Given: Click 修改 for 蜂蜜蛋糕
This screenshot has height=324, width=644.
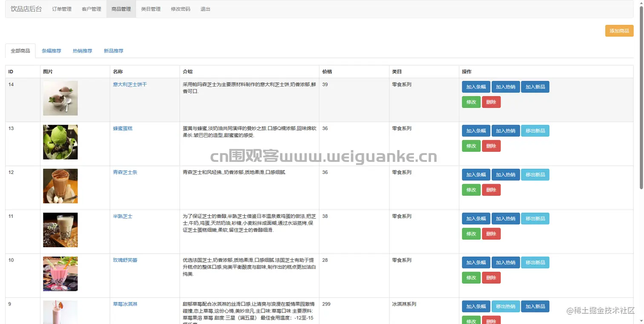Looking at the screenshot, I should pos(471,146).
